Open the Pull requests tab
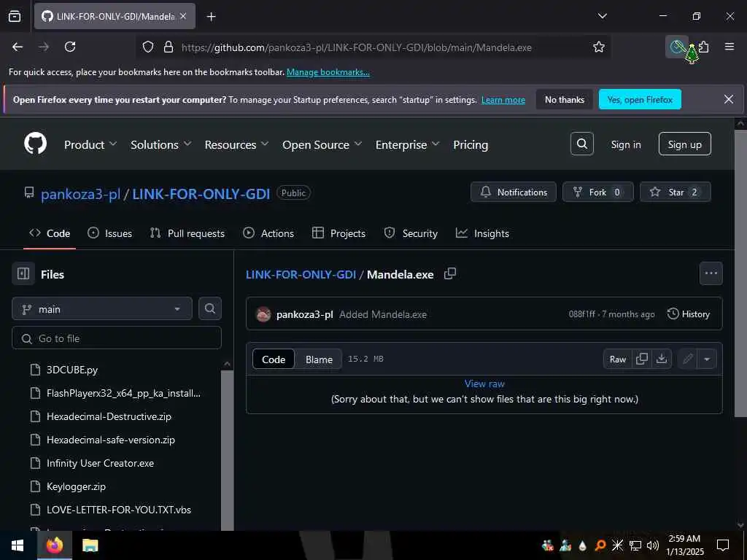Image resolution: width=747 pixels, height=560 pixels. (187, 233)
